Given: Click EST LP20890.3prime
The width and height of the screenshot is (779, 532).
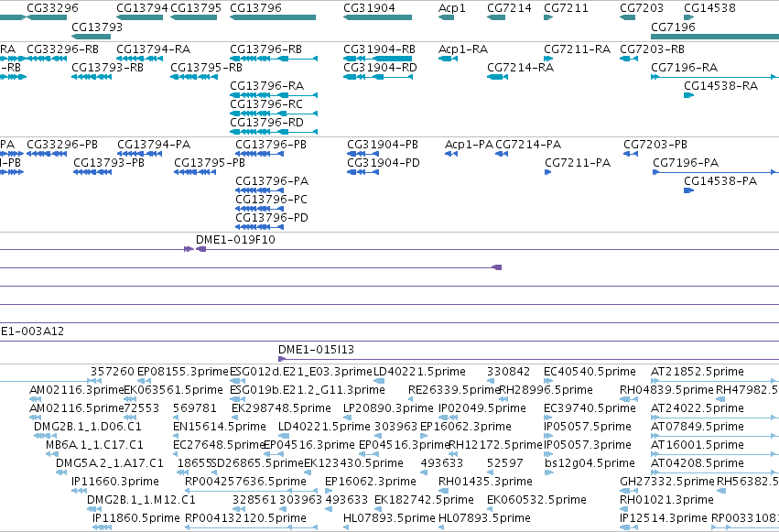Looking at the screenshot, I should [347, 418].
